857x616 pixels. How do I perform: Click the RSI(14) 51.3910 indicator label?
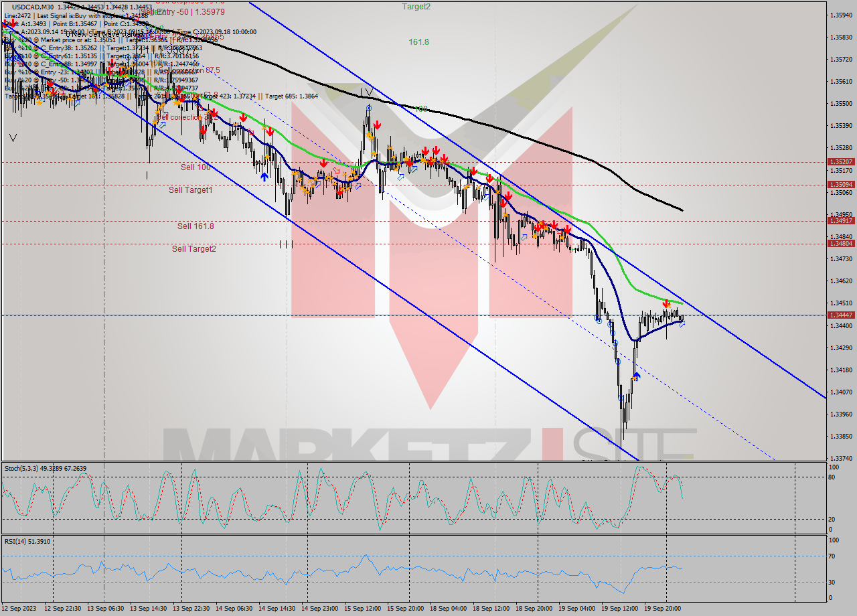tap(27, 541)
